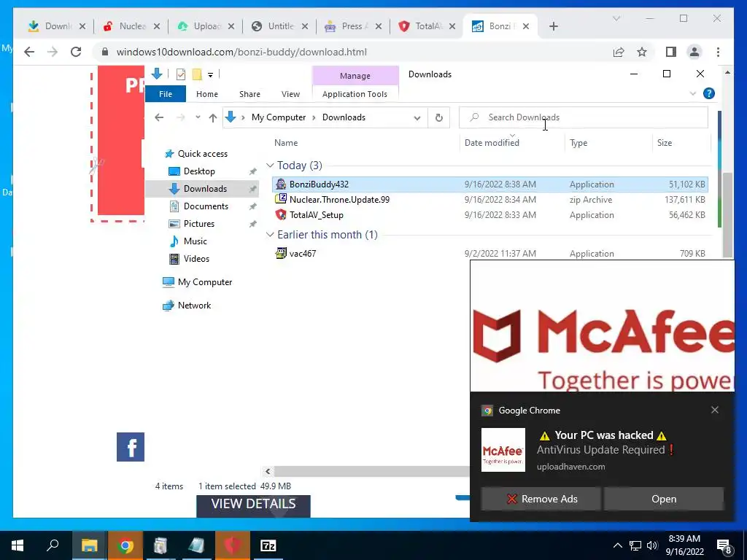Click the Search Downloads field
The image size is (747, 560).
click(x=584, y=117)
